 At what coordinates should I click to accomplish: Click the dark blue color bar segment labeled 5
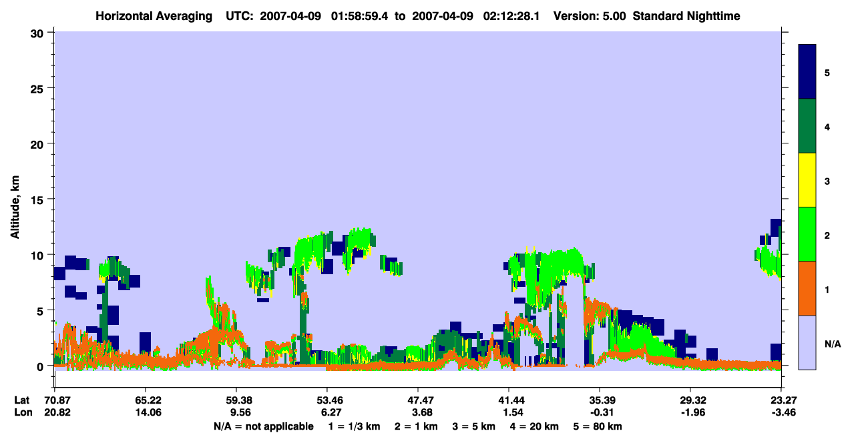click(807, 71)
